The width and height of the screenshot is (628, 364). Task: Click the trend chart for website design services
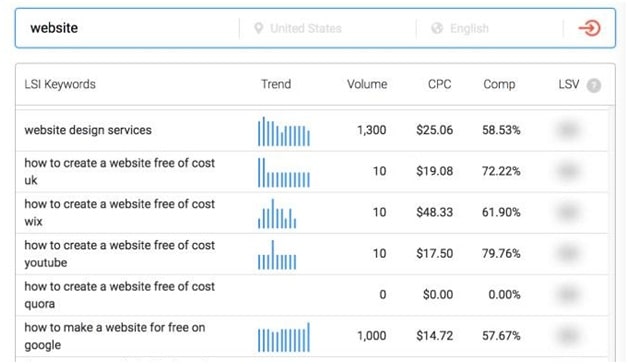point(284,131)
